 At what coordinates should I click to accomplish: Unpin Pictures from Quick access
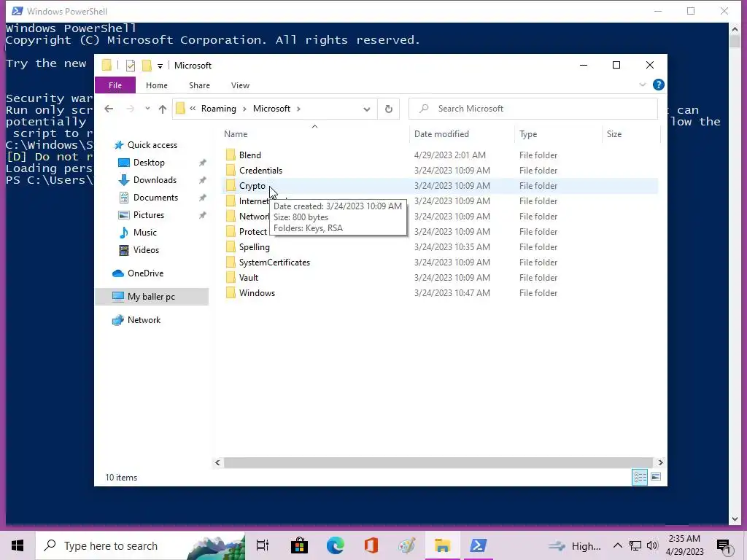203,215
